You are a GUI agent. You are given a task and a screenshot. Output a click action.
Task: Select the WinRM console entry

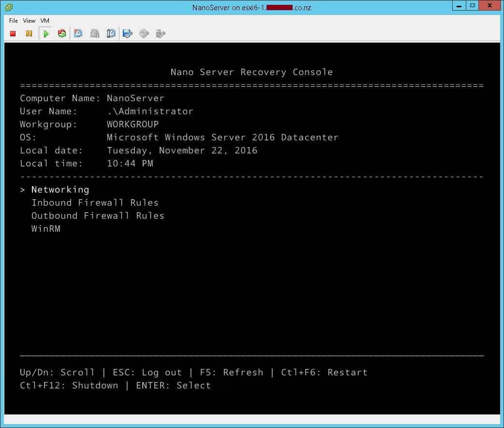point(46,228)
